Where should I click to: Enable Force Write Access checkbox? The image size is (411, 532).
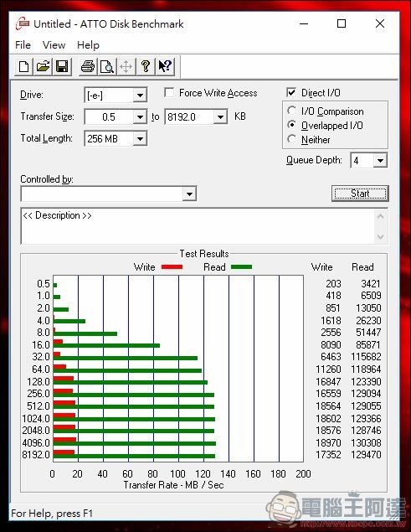click(x=169, y=93)
